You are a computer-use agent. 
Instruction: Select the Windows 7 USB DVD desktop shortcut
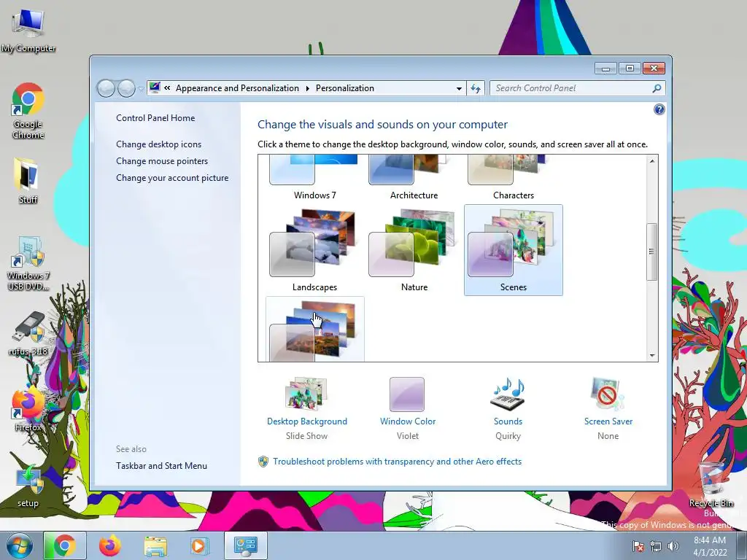point(28,264)
